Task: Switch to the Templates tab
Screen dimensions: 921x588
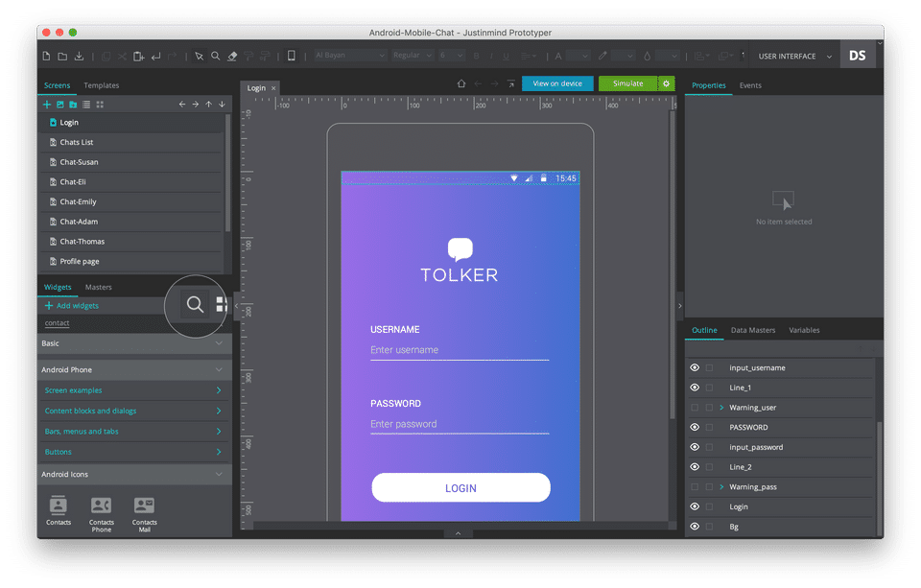Action: [101, 85]
